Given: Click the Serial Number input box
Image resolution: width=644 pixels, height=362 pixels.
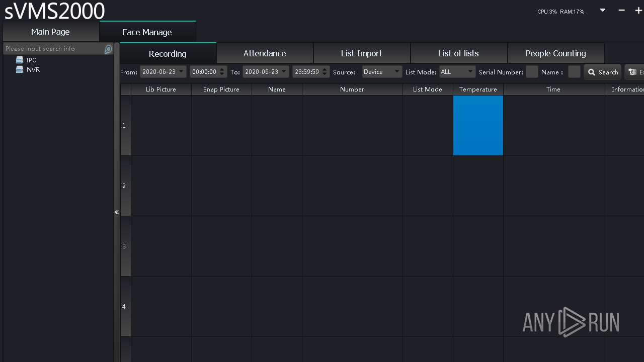Looking at the screenshot, I should [532, 72].
